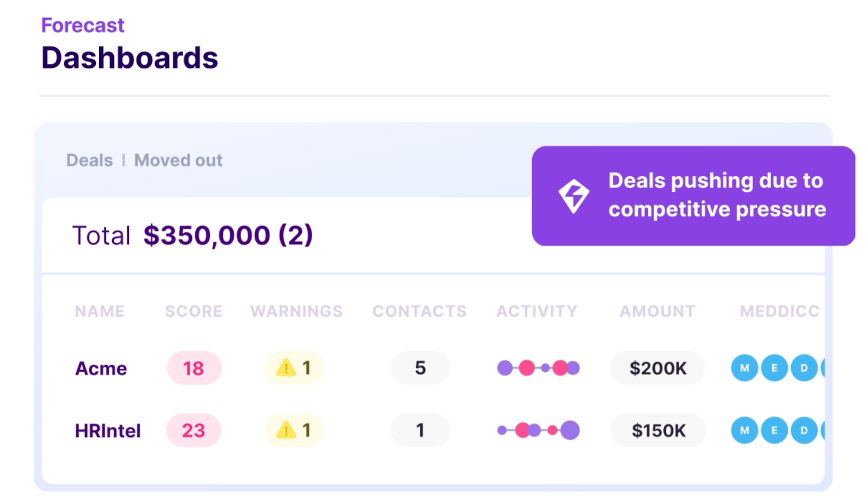This screenshot has width=867, height=504.
Task: Switch to the Moved out tab
Action: coord(178,160)
